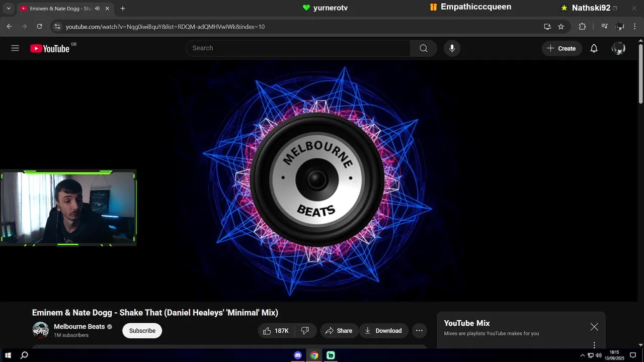Share the Shake That video
The image size is (644, 362).
339,330
